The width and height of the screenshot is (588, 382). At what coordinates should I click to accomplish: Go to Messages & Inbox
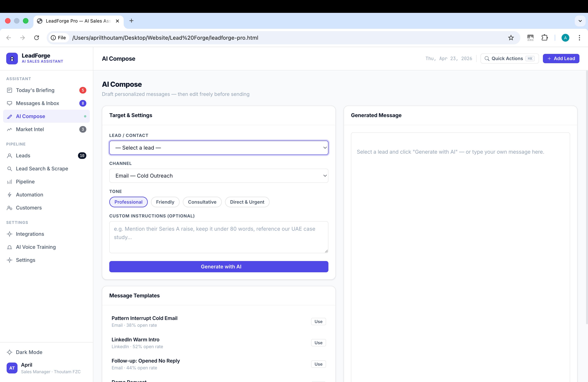37,103
